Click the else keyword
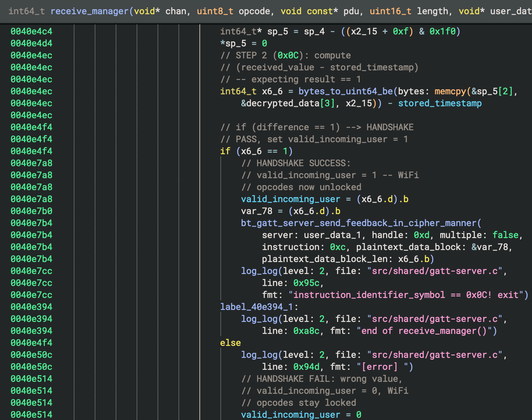 tap(230, 343)
